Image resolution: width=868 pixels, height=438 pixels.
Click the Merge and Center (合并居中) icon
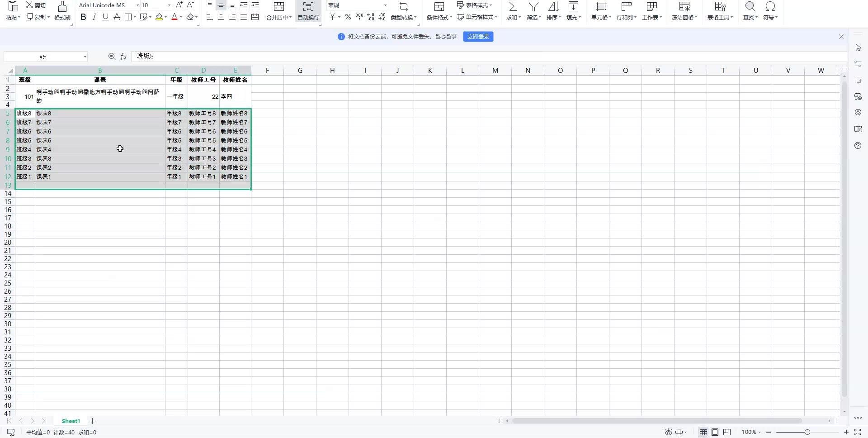[279, 6]
